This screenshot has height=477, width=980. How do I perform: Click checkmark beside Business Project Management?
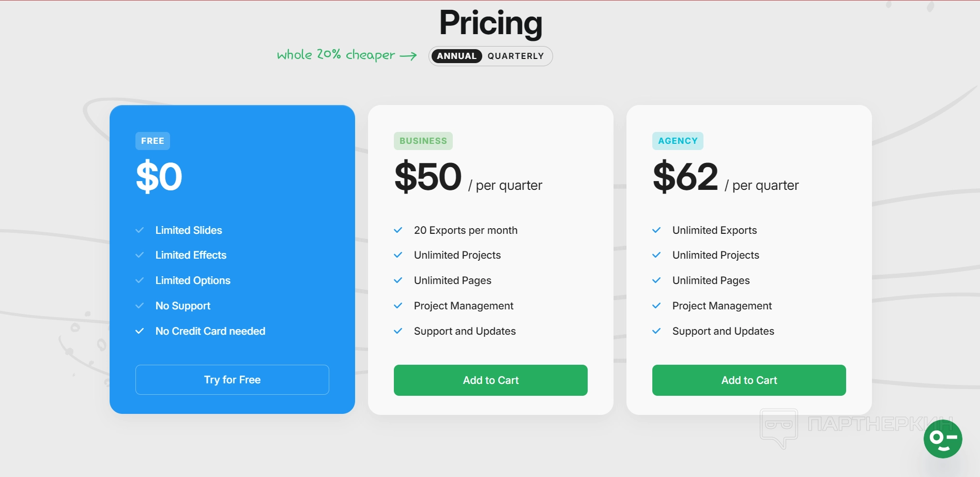click(398, 306)
